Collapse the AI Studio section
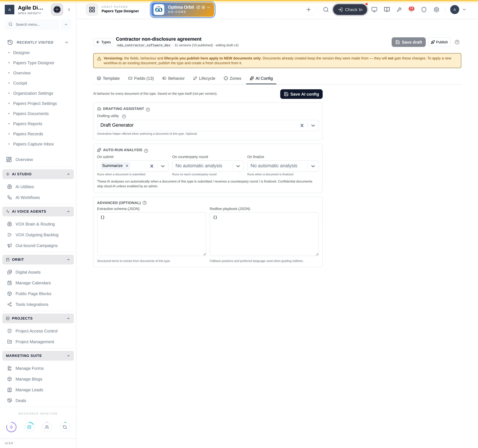Image resolution: width=478 pixels, height=448 pixels. coord(68,174)
